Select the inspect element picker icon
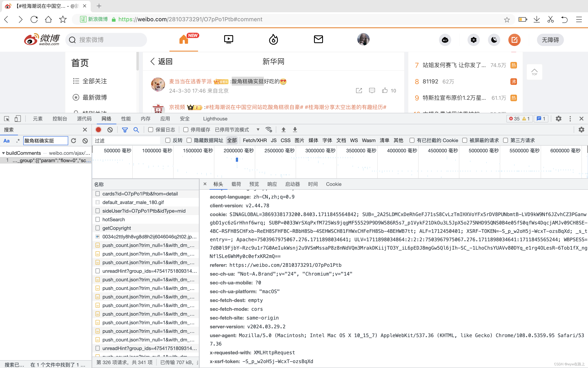 click(7, 119)
